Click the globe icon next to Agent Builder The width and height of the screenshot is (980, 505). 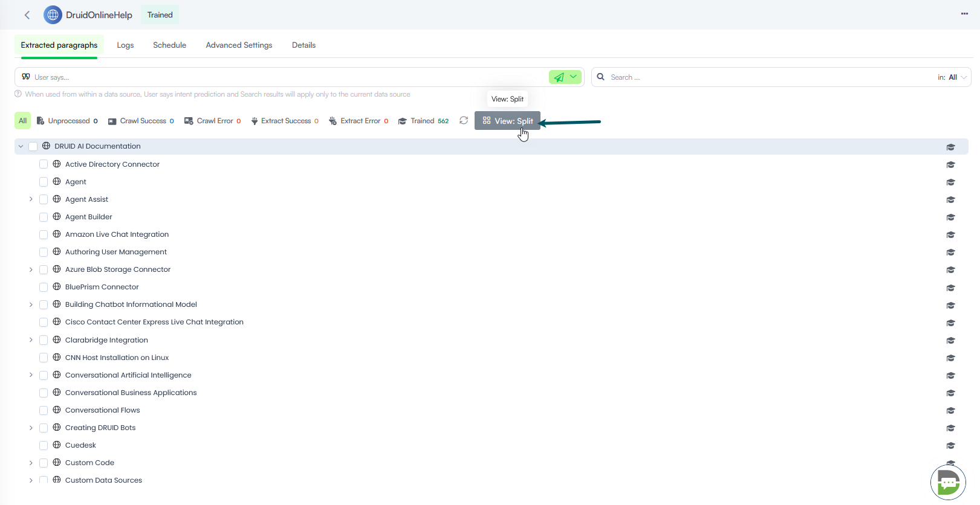tap(57, 216)
